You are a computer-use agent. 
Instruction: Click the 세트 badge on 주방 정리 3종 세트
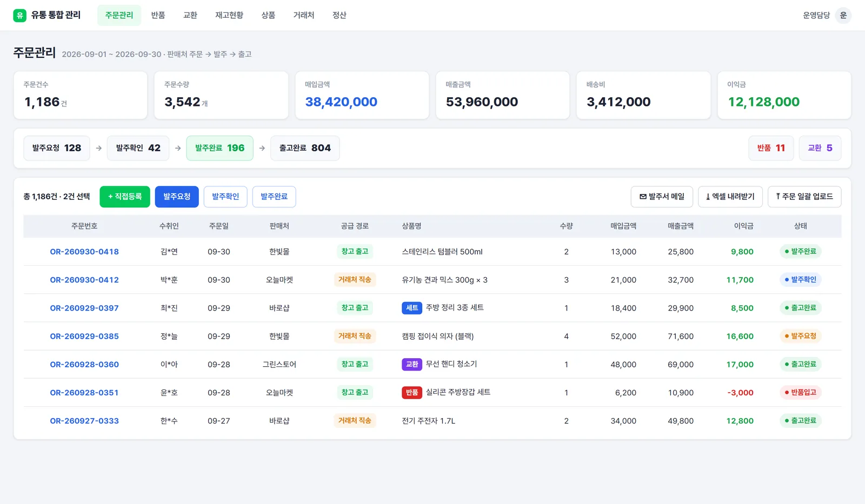412,308
